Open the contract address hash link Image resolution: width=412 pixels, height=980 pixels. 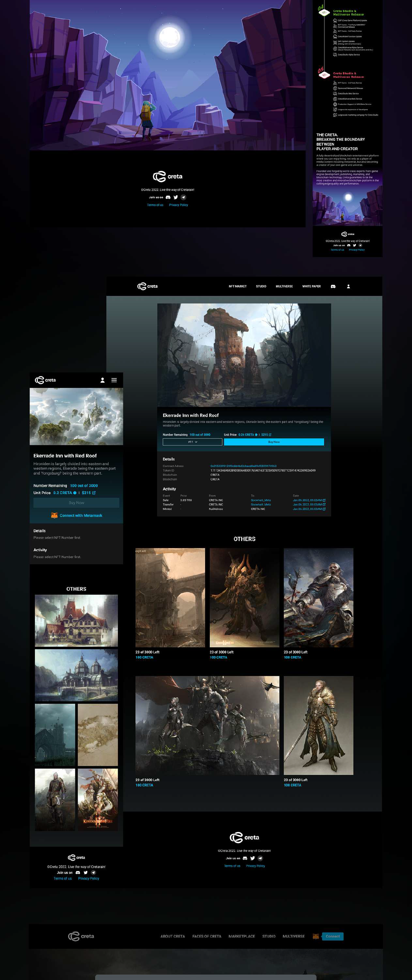[x=243, y=465]
